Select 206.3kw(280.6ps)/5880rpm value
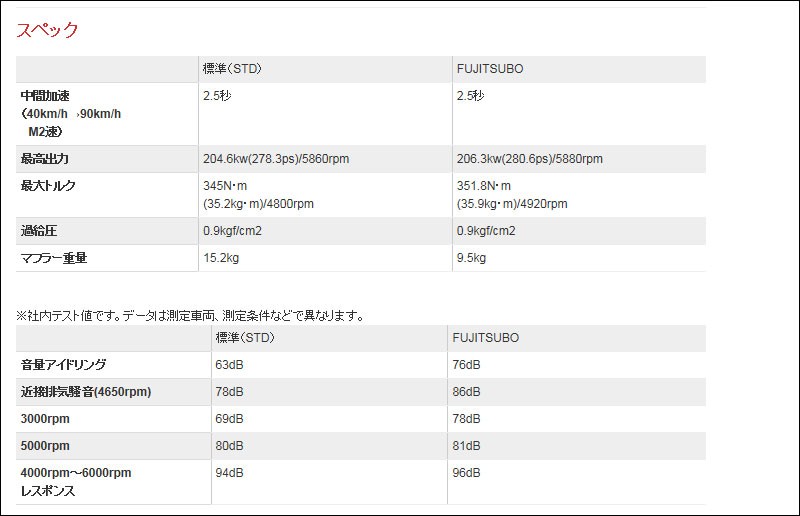800x516 pixels. 530,159
